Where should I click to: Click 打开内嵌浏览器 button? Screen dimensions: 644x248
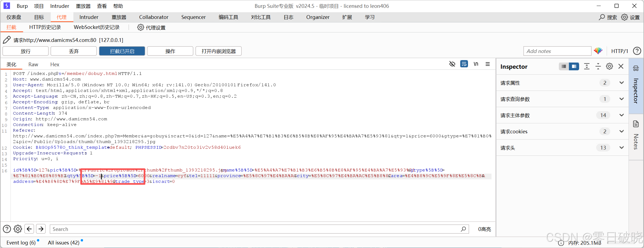coord(218,51)
